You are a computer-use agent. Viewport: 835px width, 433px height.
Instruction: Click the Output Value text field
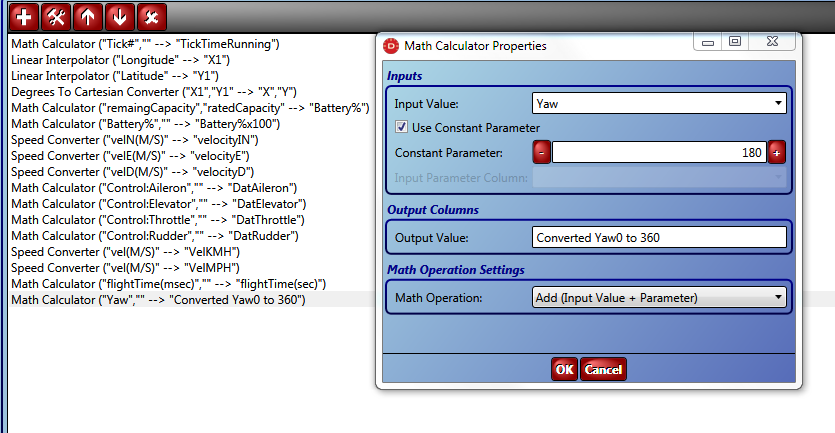tap(659, 237)
